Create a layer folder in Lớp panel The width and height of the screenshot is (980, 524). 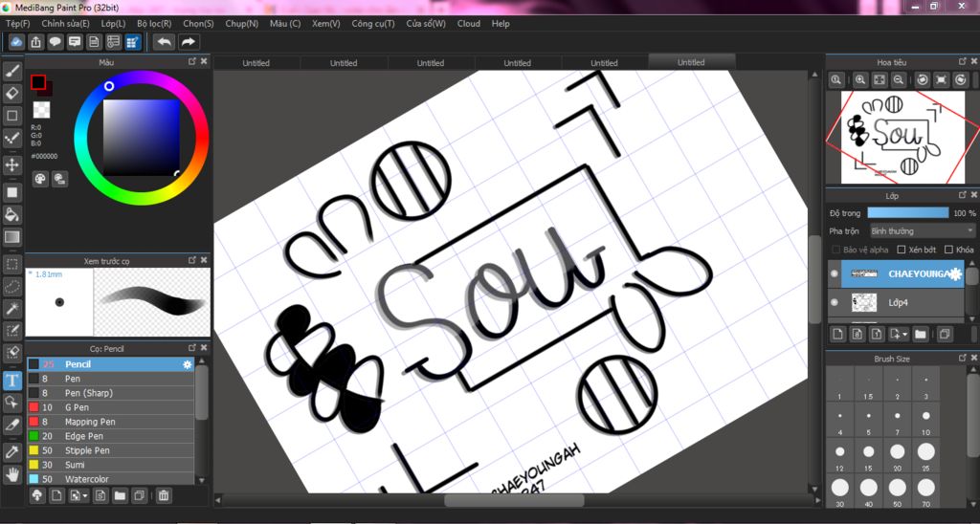pos(920,334)
